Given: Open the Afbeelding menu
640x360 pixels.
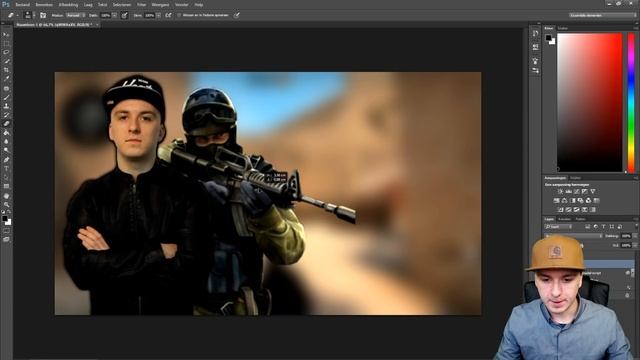Looking at the screenshot, I should 68,5.
